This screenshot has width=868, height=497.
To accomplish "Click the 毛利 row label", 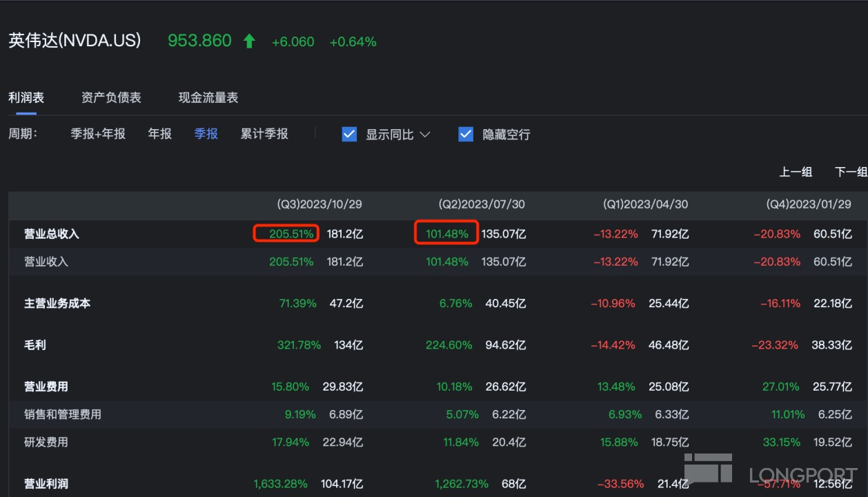I will pyautogui.click(x=35, y=344).
